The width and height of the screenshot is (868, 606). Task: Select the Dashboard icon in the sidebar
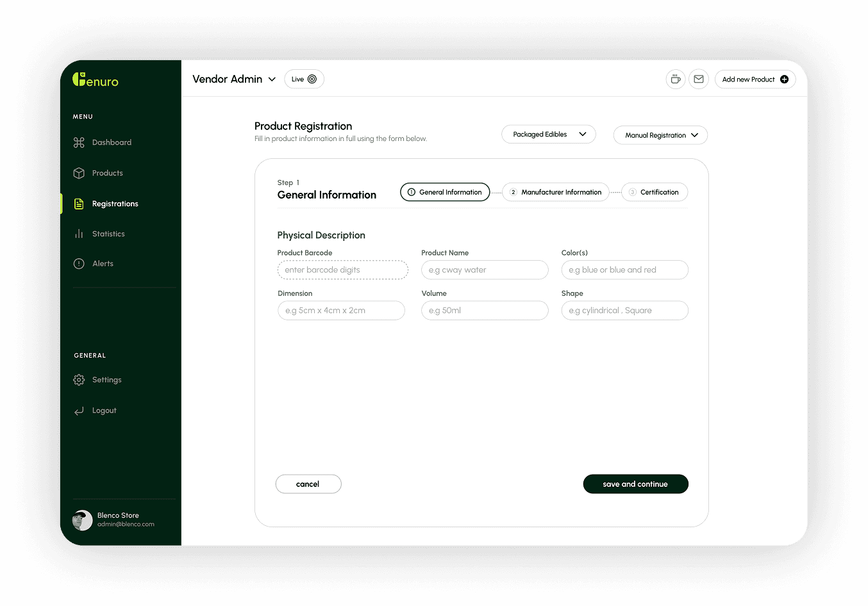coord(78,142)
